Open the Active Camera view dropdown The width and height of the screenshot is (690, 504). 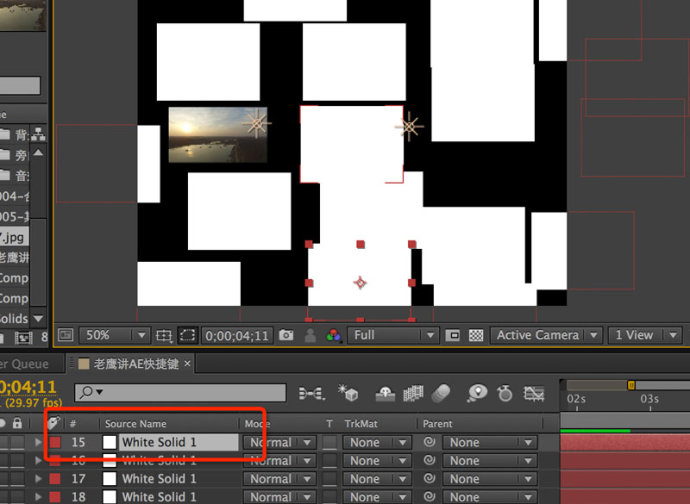546,335
